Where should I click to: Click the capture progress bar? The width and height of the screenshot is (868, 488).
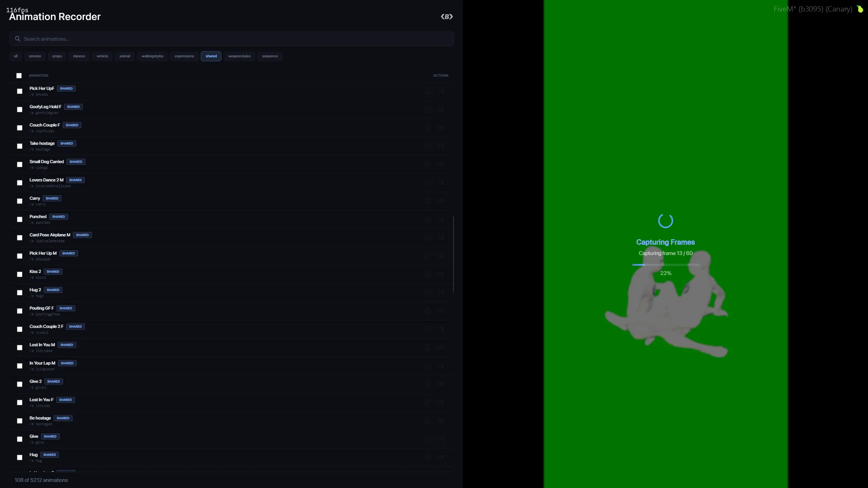pos(666,265)
